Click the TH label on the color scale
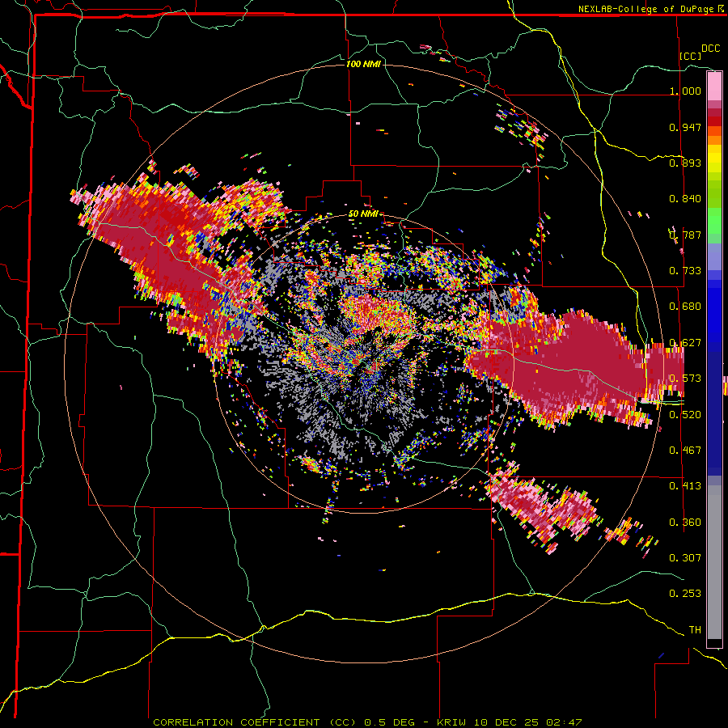This screenshot has width=728, height=728. [695, 629]
